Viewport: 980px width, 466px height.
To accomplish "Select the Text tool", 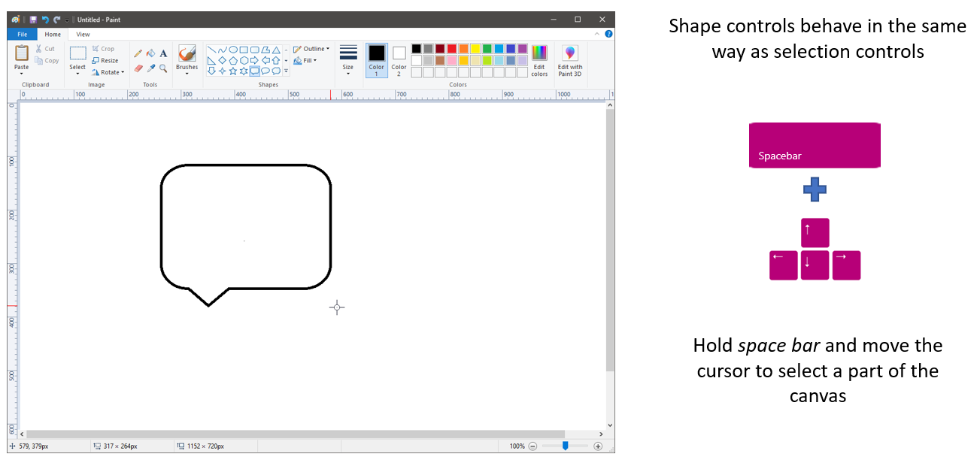I will click(x=163, y=53).
